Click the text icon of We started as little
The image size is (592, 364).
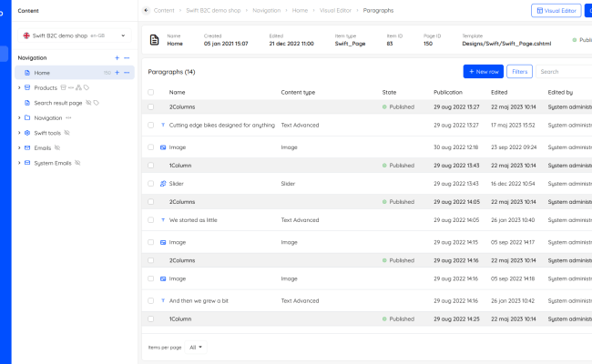click(163, 220)
